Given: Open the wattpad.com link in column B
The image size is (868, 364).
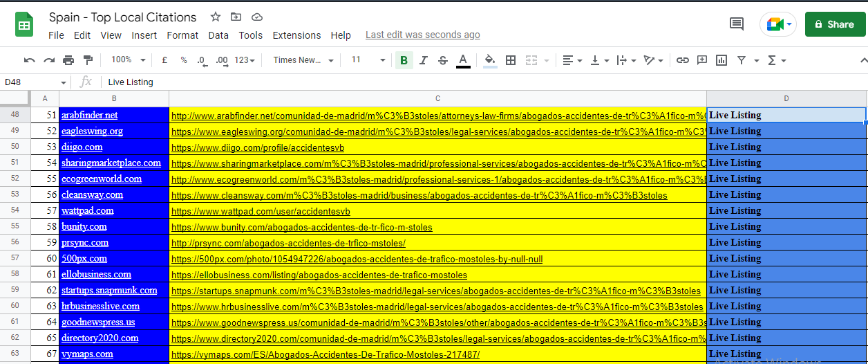Looking at the screenshot, I should tap(88, 210).
